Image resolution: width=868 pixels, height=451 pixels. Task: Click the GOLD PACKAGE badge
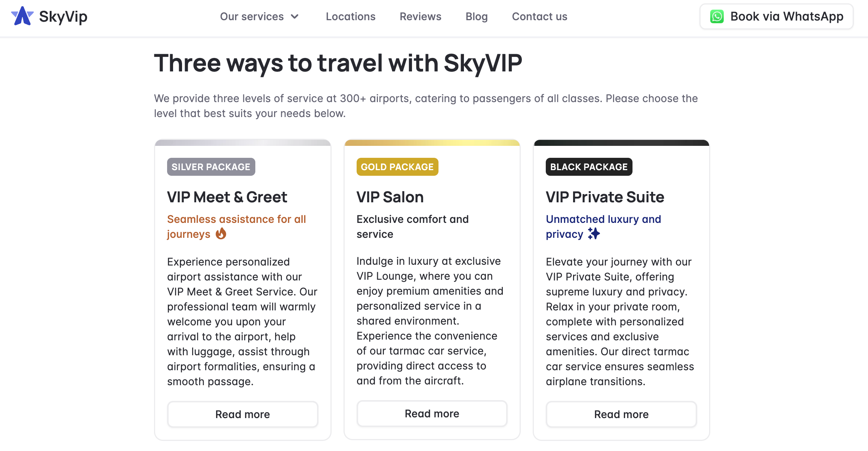tap(397, 167)
